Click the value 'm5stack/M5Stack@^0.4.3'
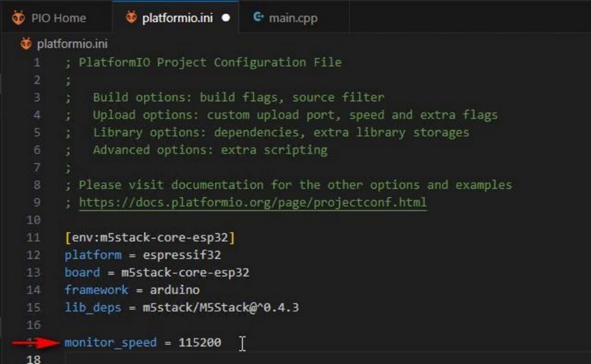 220,307
